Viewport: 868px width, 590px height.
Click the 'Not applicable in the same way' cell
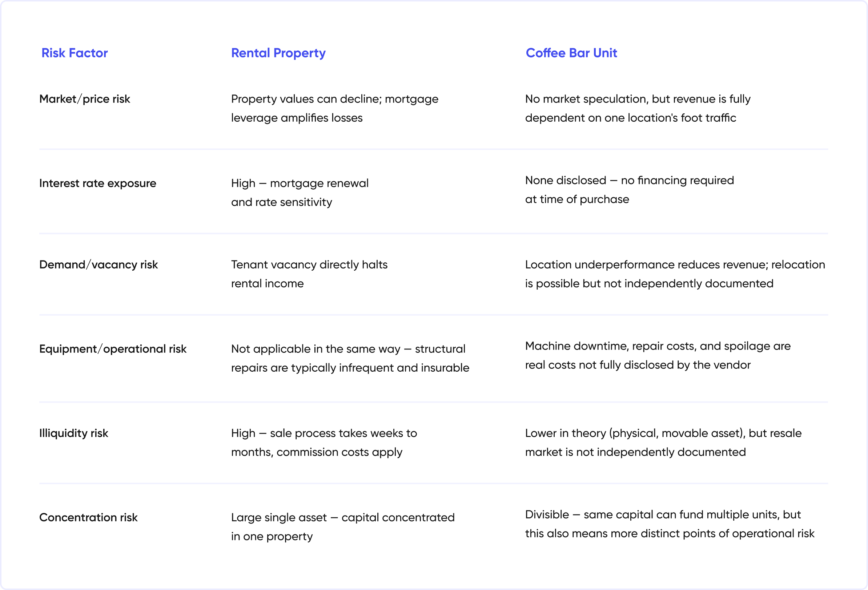pyautogui.click(x=350, y=359)
